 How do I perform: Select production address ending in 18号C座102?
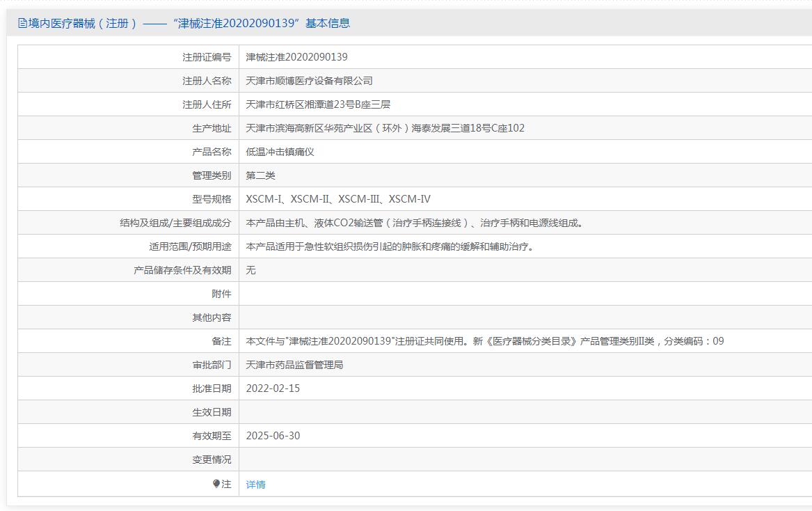[385, 128]
